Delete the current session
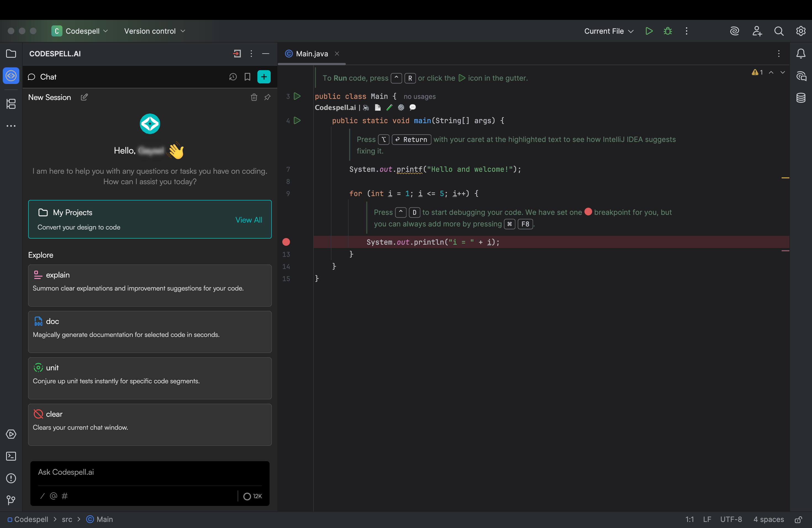 254,97
